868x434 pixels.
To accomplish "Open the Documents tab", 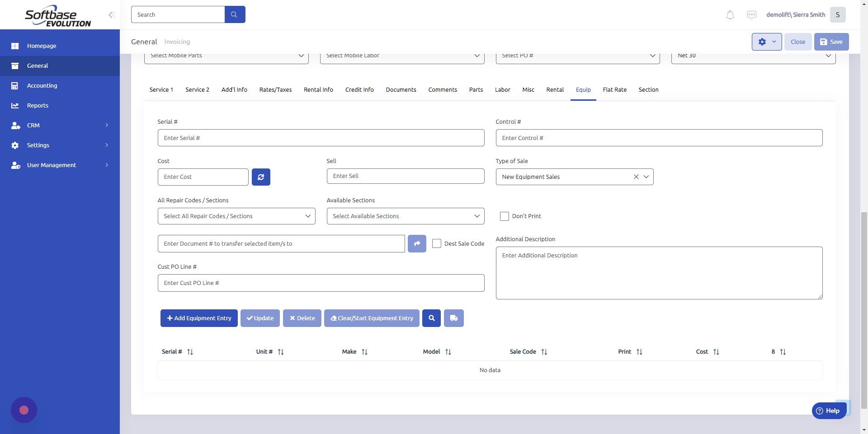I will tap(401, 89).
